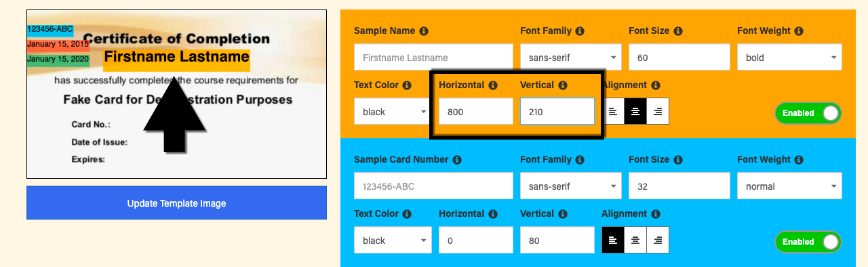Select right alignment in blue card number section
The image size is (868, 267).
658,241
